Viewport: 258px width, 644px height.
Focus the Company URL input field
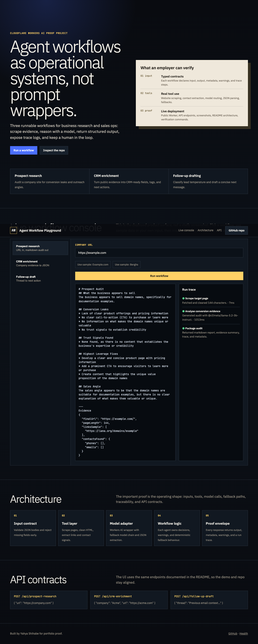[x=159, y=253]
